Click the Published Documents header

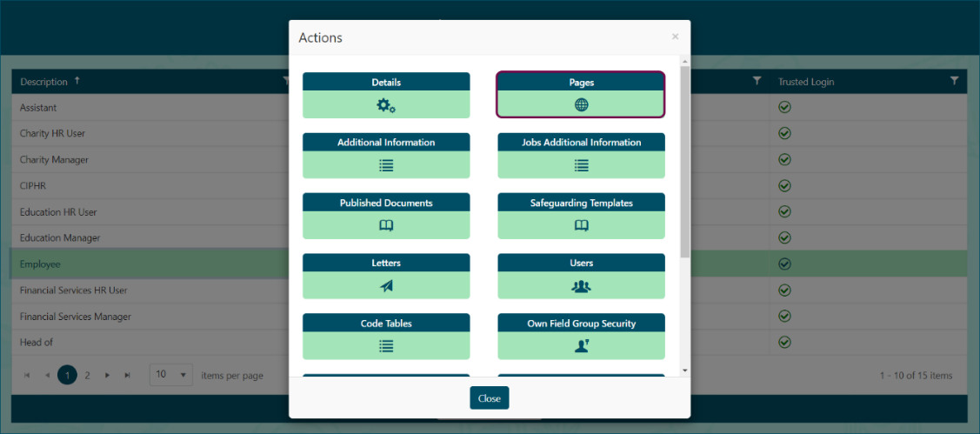[386, 203]
